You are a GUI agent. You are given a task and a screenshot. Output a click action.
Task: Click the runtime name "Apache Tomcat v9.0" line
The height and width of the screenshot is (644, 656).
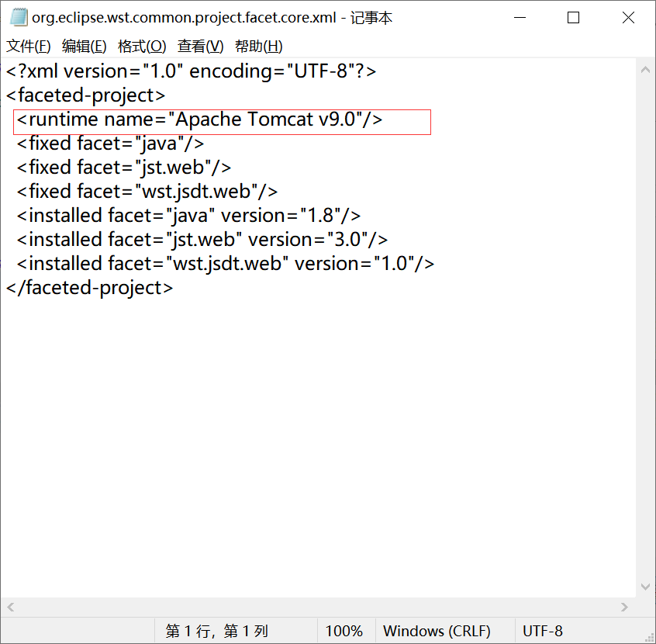(199, 119)
